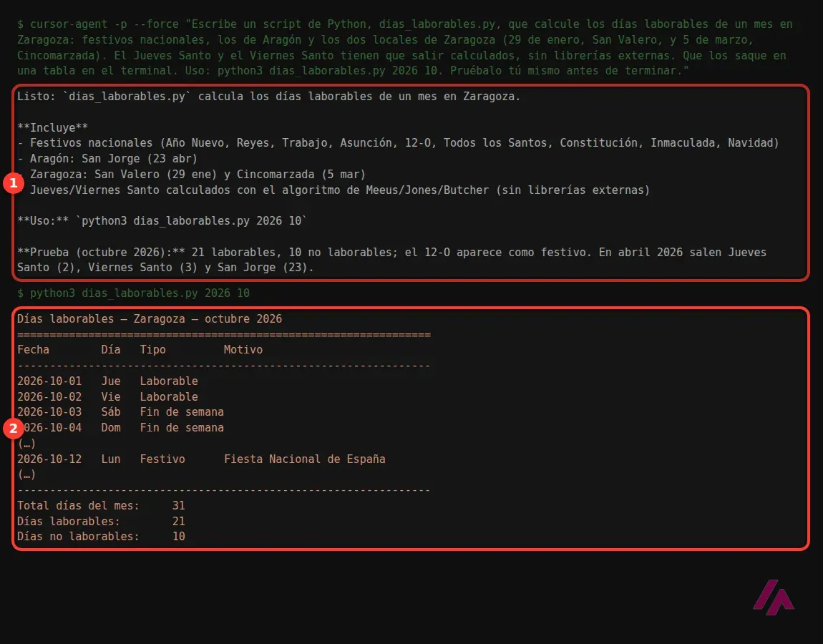Click 'Zaragoza: San Valero (29 ene)' bullet line

pyautogui.click(x=191, y=175)
